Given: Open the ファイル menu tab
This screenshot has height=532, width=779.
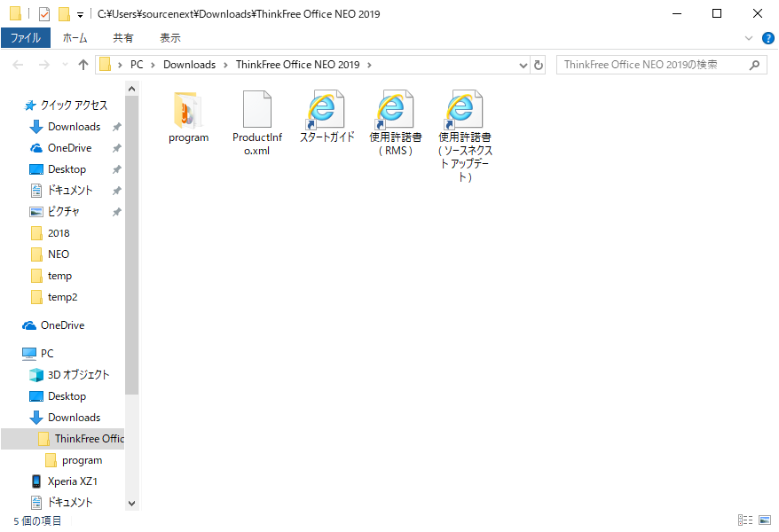Looking at the screenshot, I should pos(26,38).
